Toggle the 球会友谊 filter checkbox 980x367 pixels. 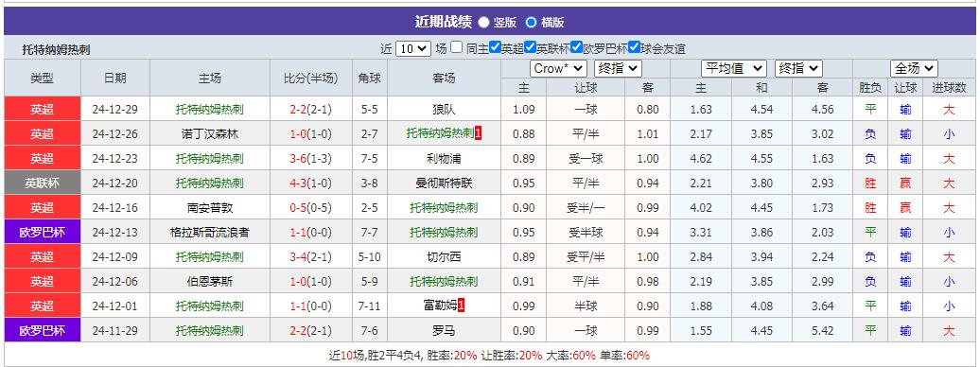[635, 47]
